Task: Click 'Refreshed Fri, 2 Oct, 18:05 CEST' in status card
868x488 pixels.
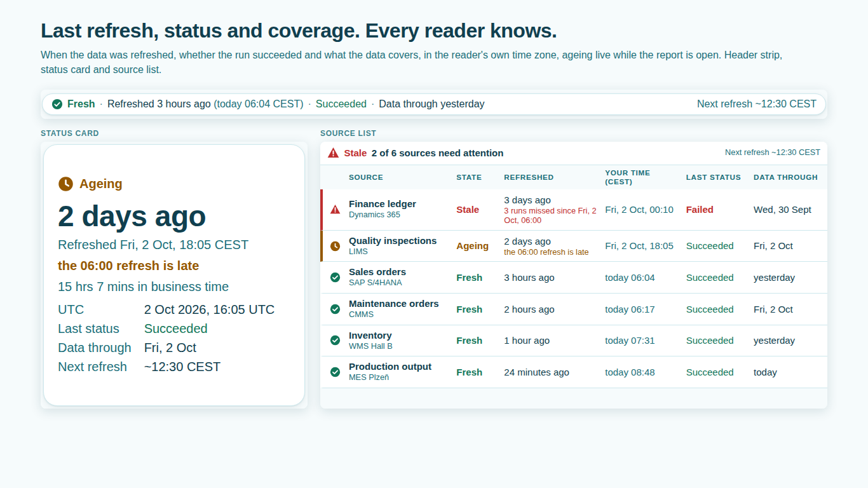Action: pos(153,245)
